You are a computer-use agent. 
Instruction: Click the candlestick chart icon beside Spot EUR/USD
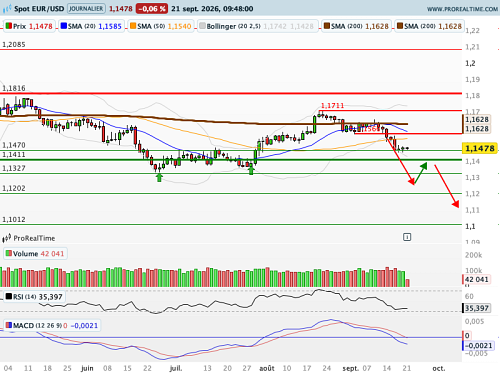click(7, 9)
